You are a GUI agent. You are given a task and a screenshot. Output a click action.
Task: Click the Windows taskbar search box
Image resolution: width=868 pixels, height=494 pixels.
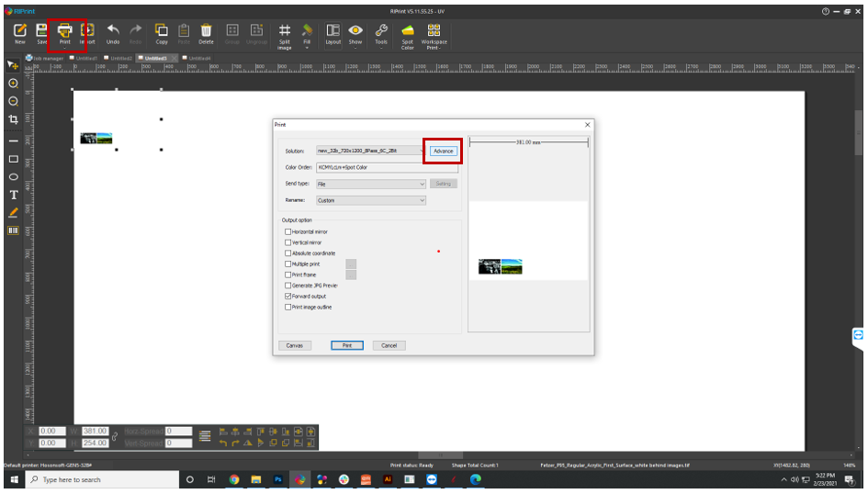tap(103, 479)
